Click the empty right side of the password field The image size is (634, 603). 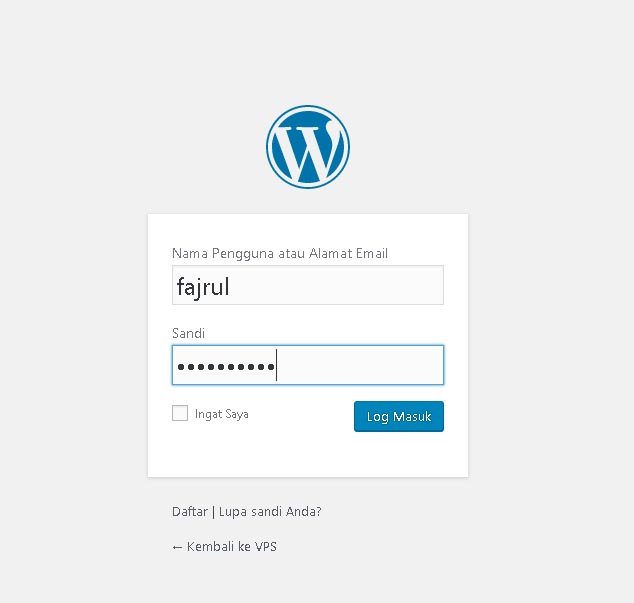360,365
